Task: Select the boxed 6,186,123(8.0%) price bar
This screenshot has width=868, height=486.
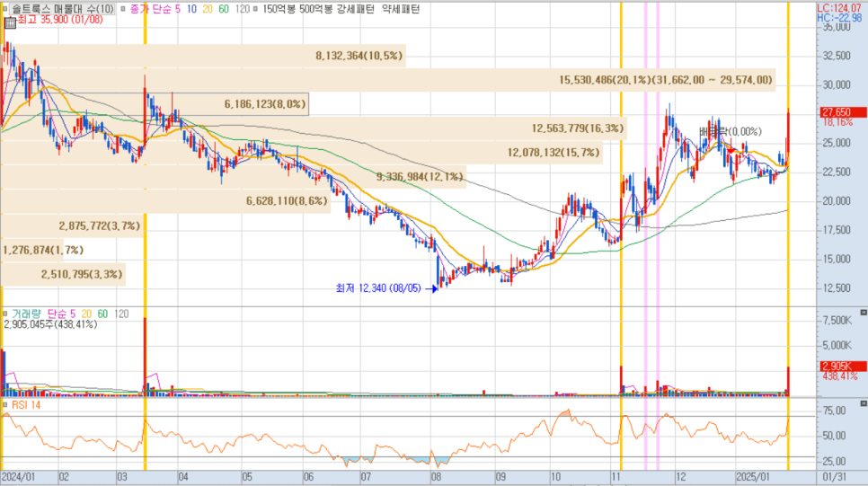Action: [155, 104]
